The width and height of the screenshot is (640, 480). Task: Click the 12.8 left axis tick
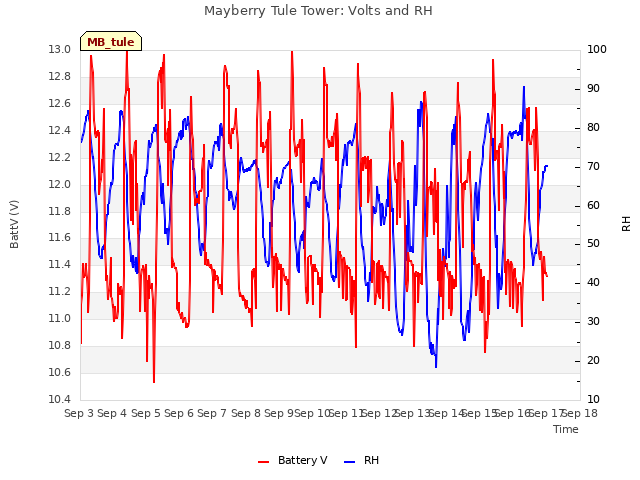coord(59,77)
